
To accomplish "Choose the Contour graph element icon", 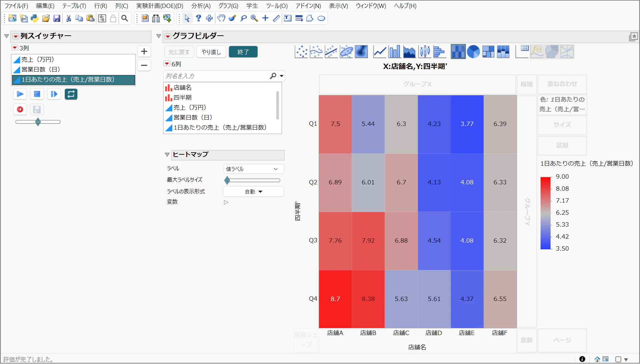I will coord(361,52).
